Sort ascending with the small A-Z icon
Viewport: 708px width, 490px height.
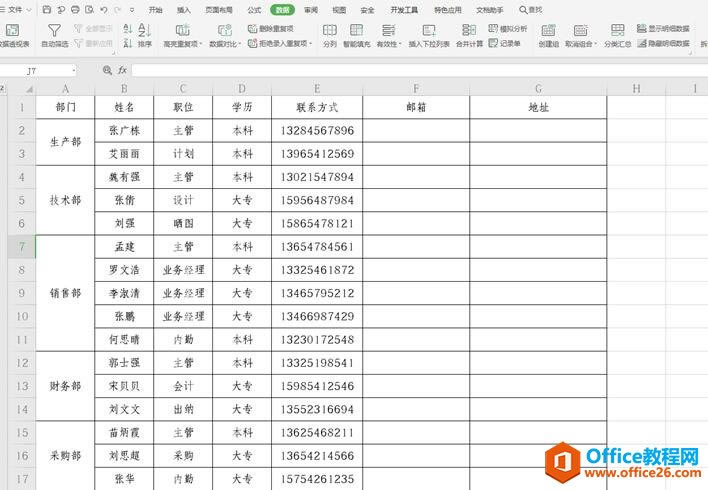[x=128, y=29]
